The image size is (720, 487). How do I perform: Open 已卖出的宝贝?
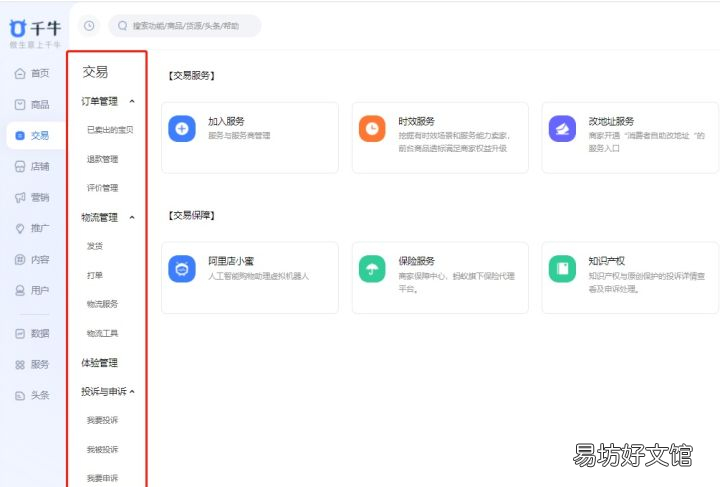[x=110, y=130]
